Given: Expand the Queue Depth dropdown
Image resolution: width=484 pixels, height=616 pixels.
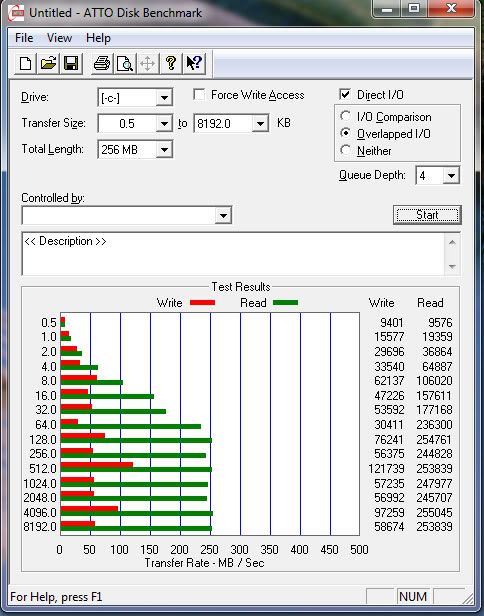Looking at the screenshot, I should [451, 176].
